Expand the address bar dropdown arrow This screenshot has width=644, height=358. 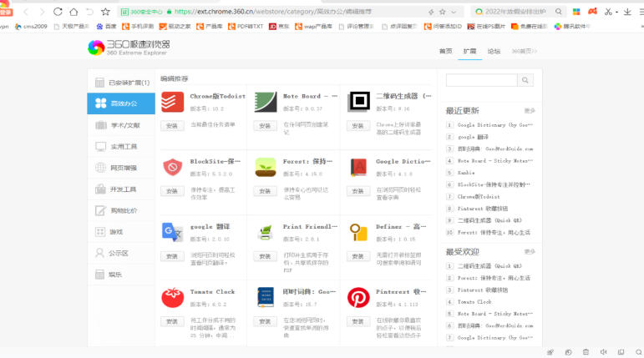coord(453,13)
